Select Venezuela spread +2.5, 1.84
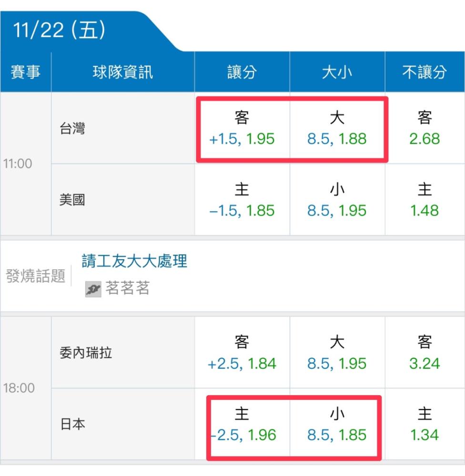 click(242, 352)
